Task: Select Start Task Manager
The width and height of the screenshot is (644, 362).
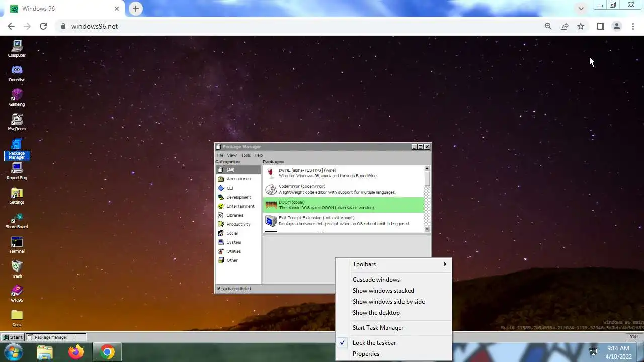Action: 393,328
